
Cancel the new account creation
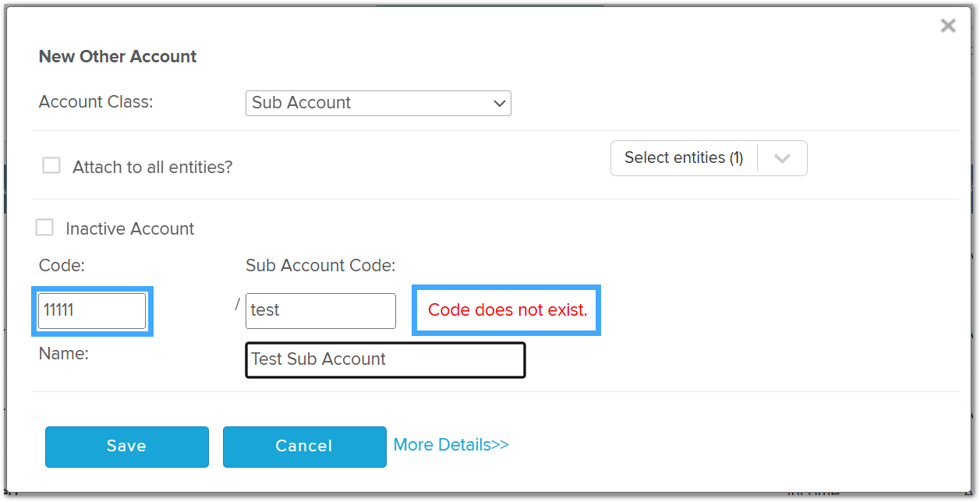(x=304, y=446)
